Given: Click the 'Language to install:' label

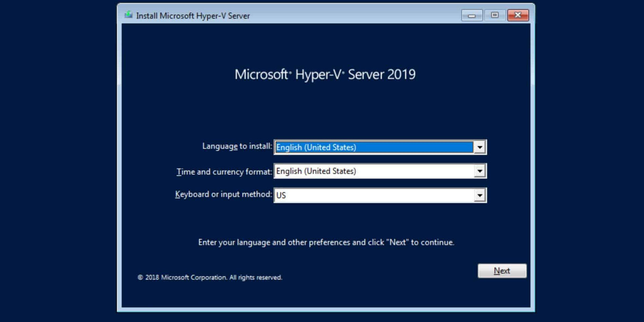Looking at the screenshot, I should (237, 146).
